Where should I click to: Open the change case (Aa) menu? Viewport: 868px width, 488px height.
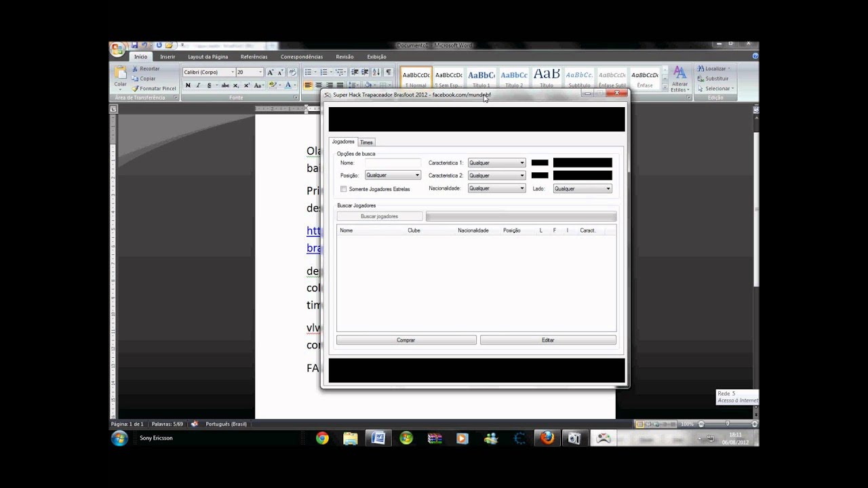click(x=258, y=85)
